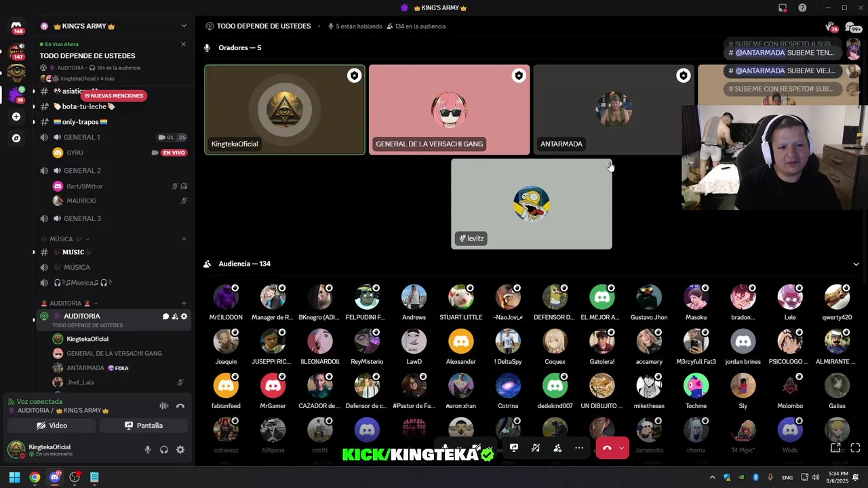Toggle Pantalla screen share button

[x=143, y=426]
